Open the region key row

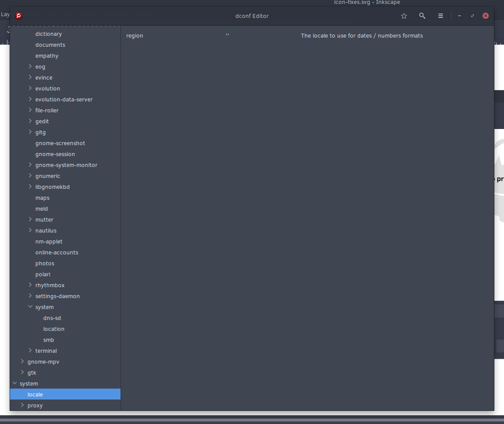tap(307, 36)
